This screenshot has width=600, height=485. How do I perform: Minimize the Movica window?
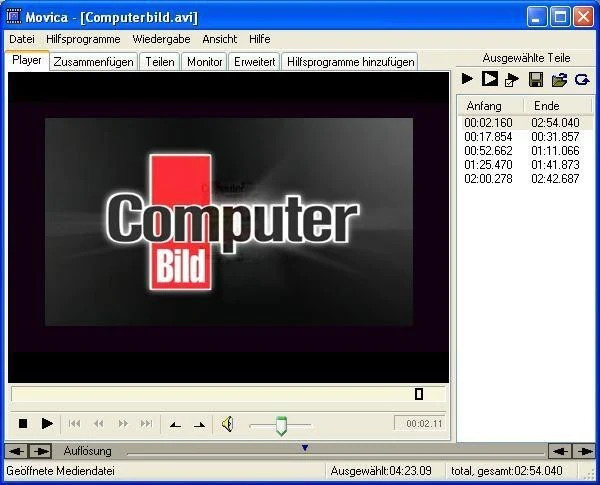(x=536, y=17)
